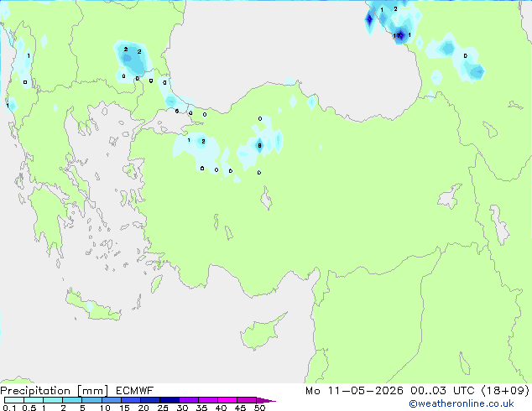532x411 pixels.
Task: Open the weatheronline.co.uk link
Action: tap(461, 403)
